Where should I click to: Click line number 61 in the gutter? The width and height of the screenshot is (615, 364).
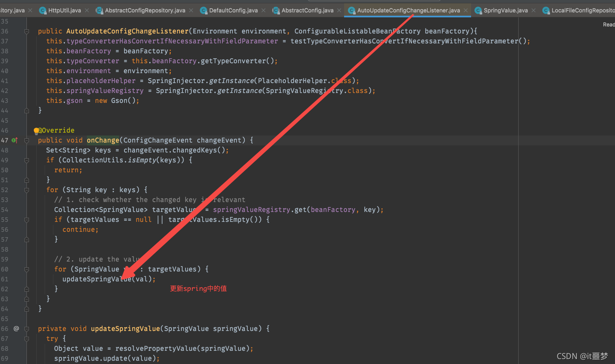click(5, 279)
